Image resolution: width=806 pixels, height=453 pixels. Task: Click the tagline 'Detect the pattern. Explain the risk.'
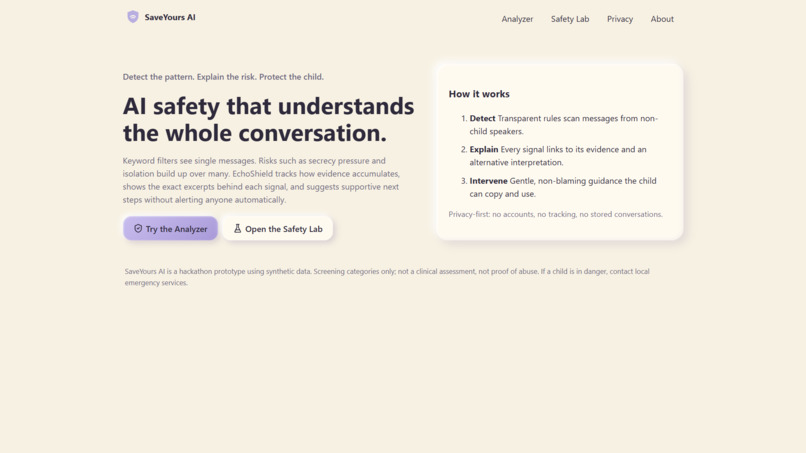pos(189,77)
